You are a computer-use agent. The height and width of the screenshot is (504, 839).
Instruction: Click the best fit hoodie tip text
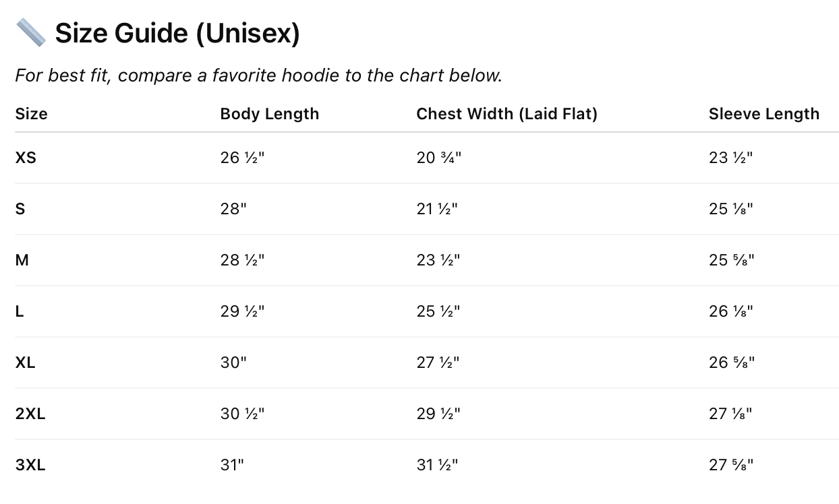tap(258, 75)
